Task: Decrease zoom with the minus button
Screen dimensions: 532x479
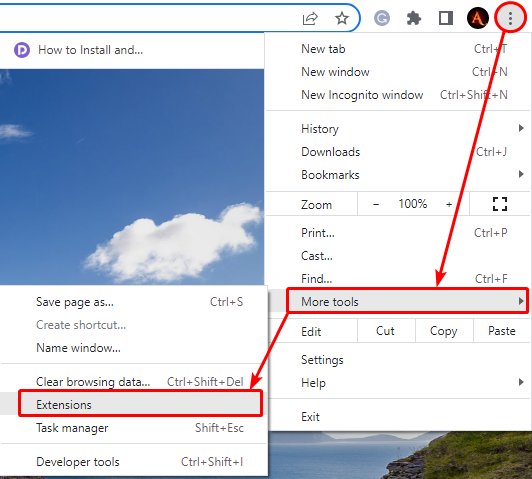Action: (376, 204)
